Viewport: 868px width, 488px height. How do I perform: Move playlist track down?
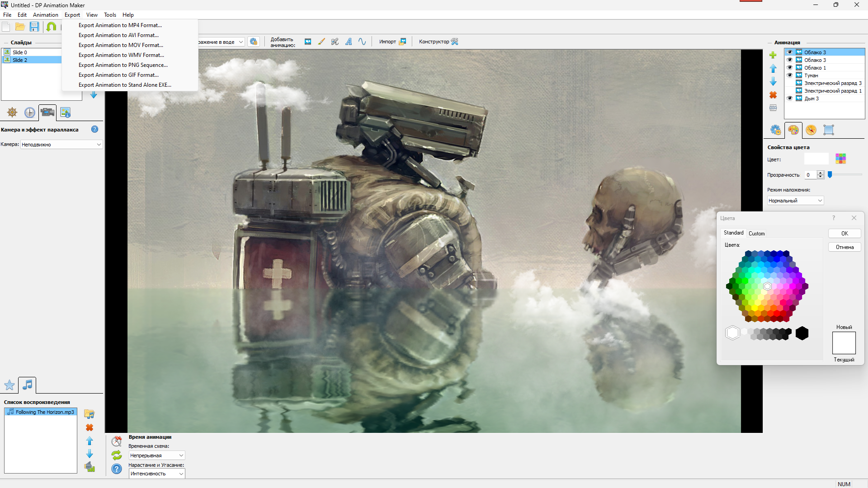90,454
